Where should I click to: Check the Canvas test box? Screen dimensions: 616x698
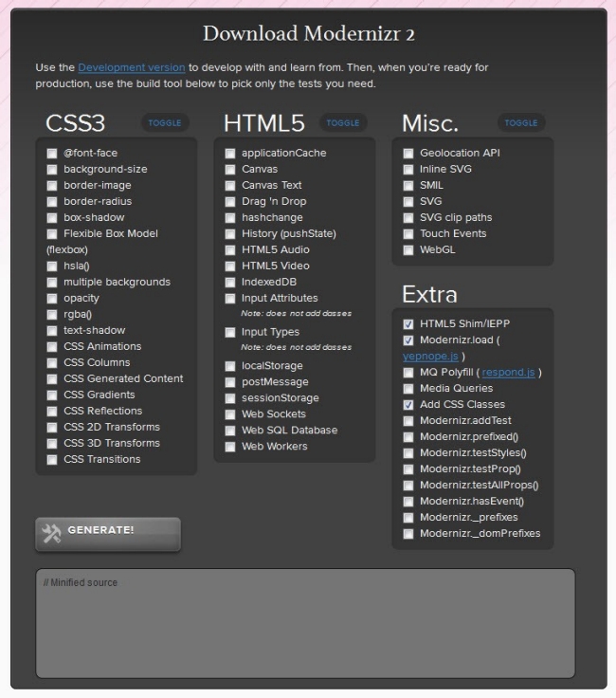(230, 170)
